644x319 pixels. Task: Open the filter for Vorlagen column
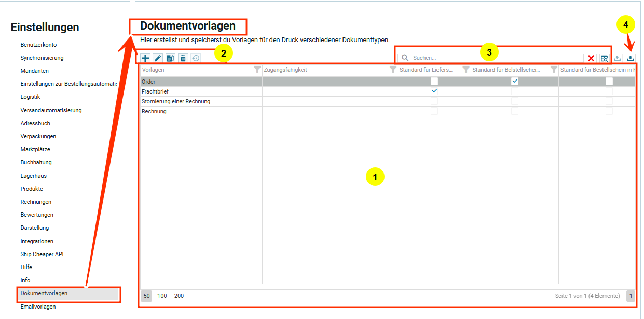pyautogui.click(x=257, y=70)
